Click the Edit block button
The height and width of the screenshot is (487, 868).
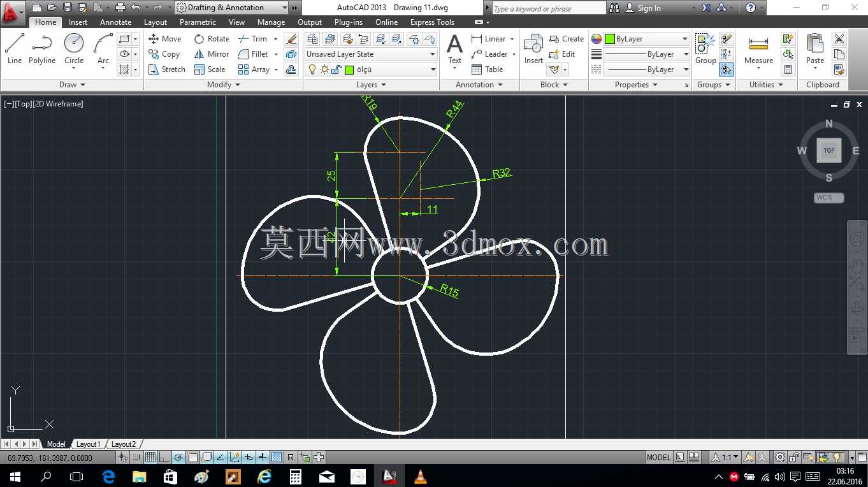click(562, 54)
